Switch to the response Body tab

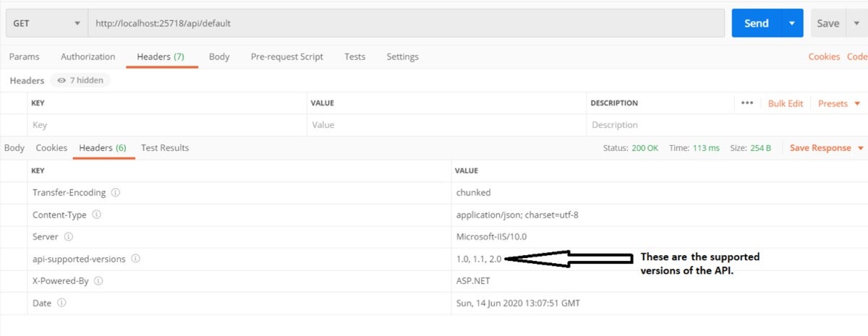click(14, 147)
